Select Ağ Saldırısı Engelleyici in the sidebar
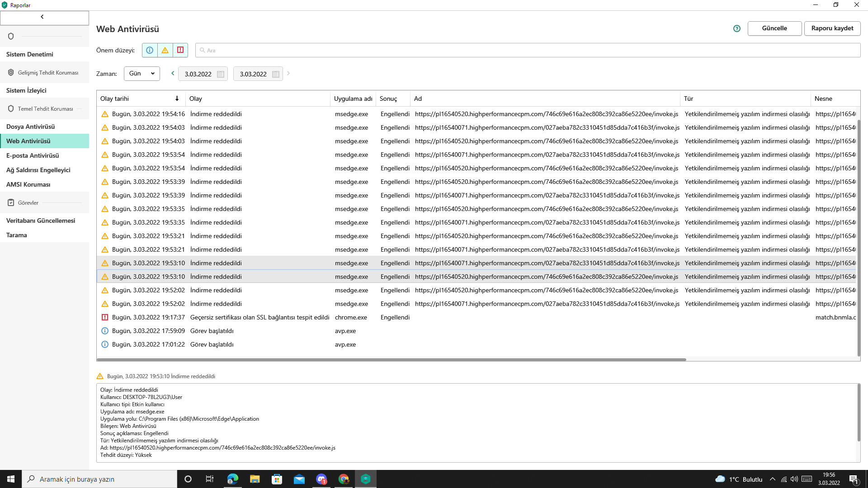868x488 pixels. [x=38, y=170]
